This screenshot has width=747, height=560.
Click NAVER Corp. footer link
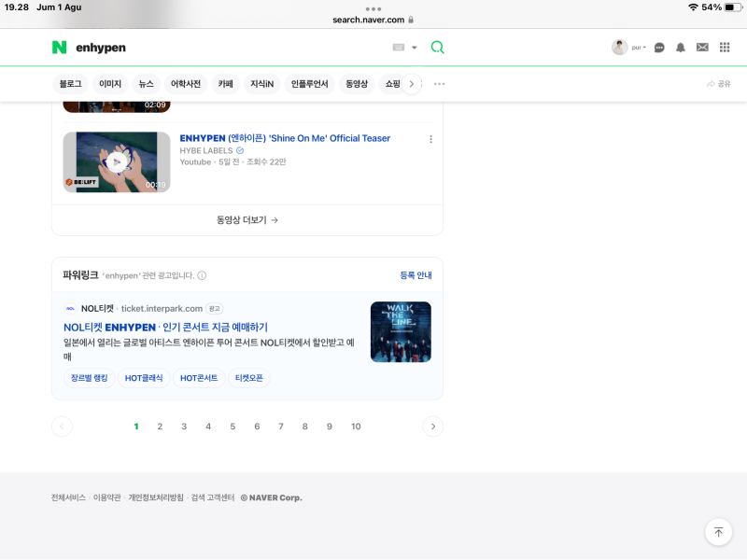click(272, 497)
